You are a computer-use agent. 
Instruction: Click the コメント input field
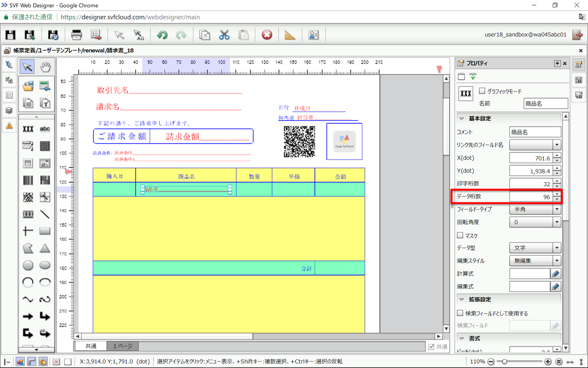[535, 132]
